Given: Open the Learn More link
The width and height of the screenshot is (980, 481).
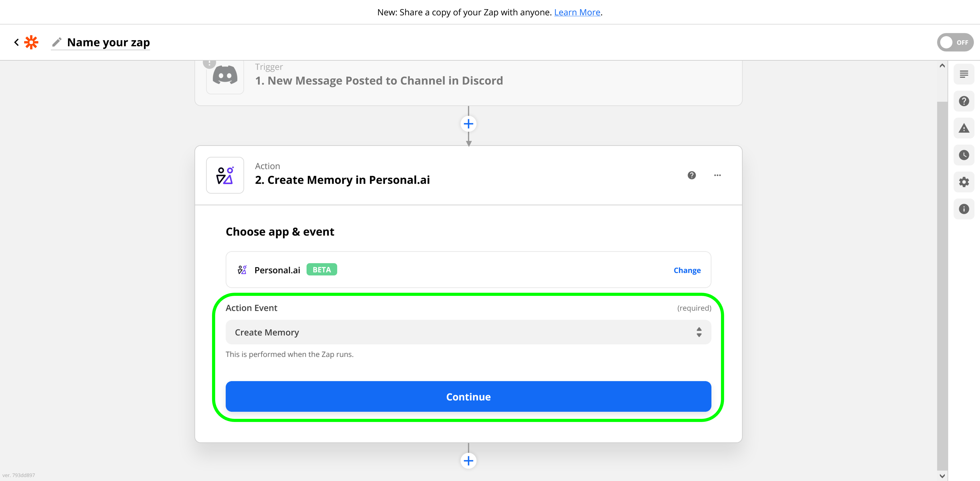Looking at the screenshot, I should tap(577, 12).
